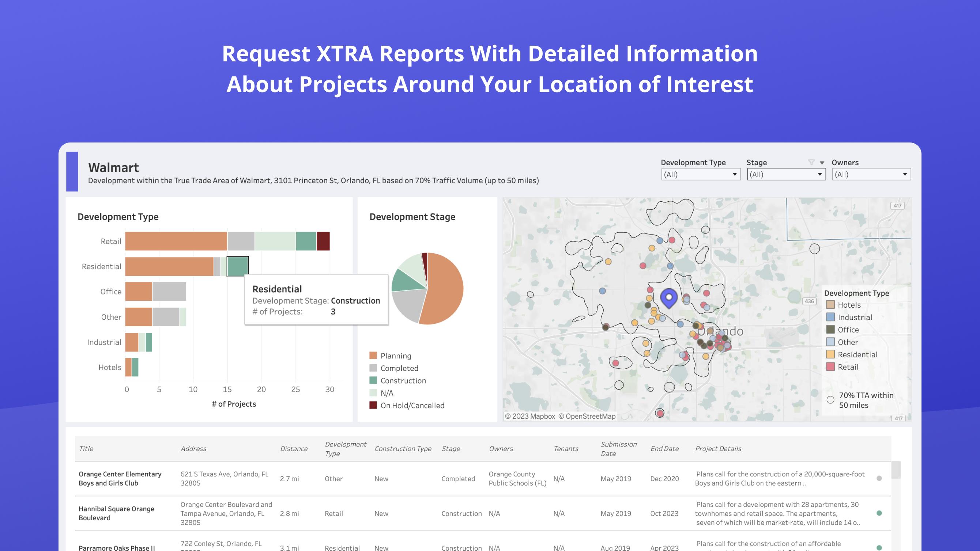Screen dimensions: 980x551
Task: Select the Office legend swatch on map
Action: point(830,330)
